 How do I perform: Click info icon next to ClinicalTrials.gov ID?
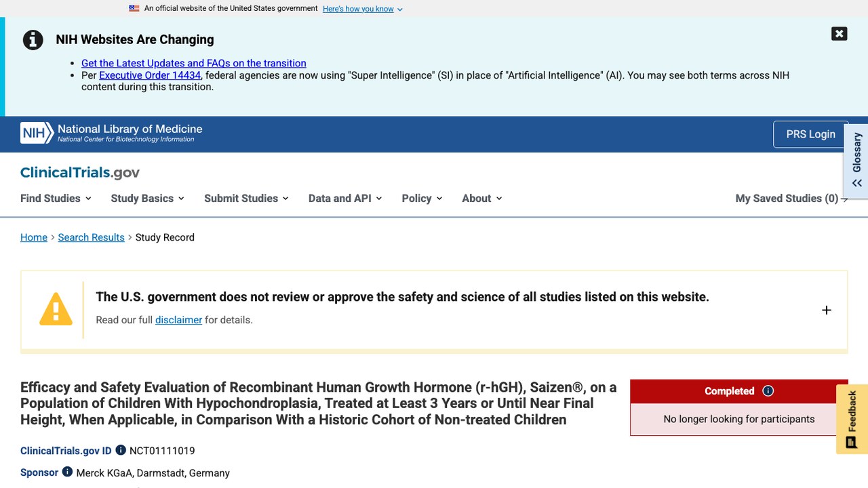coord(121,450)
